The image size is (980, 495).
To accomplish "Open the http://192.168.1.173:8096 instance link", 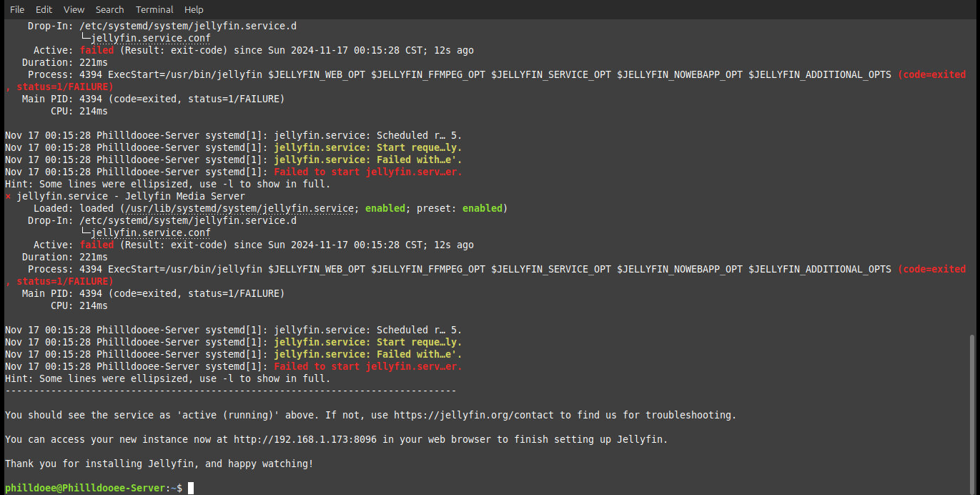I will coord(305,439).
